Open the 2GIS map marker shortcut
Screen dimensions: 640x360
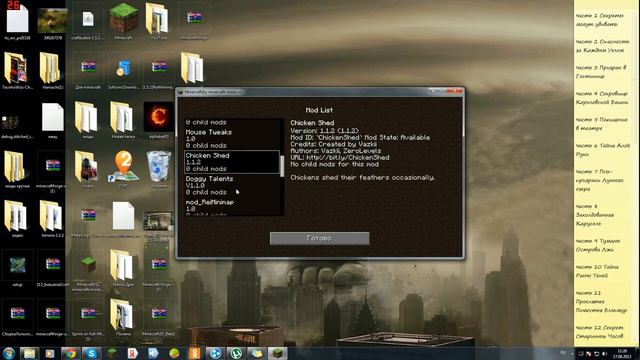123,169
